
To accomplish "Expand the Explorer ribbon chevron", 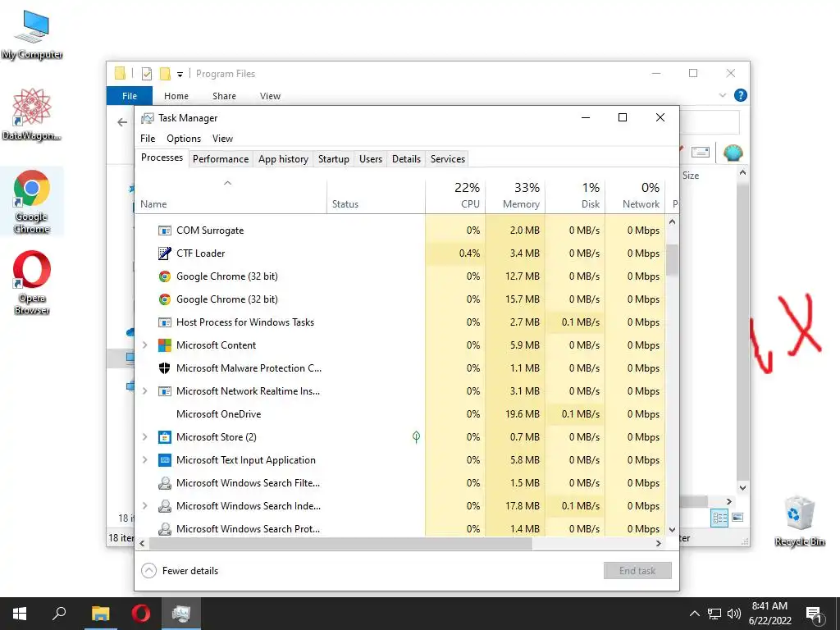I will click(x=723, y=95).
